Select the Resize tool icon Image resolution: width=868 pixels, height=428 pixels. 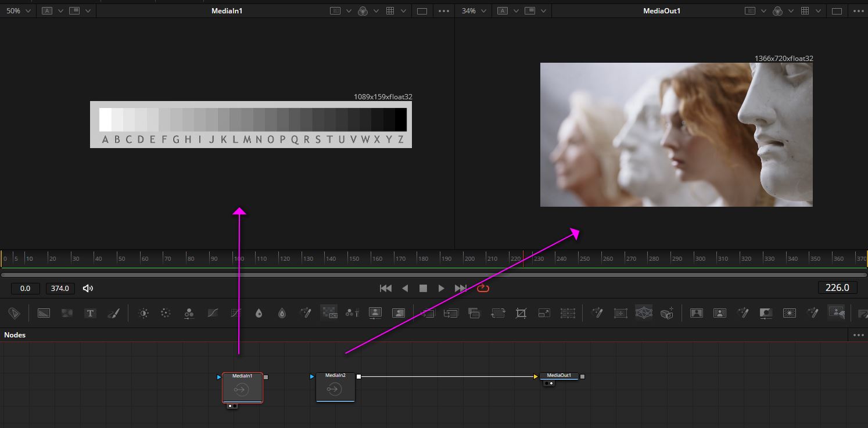tap(544, 313)
